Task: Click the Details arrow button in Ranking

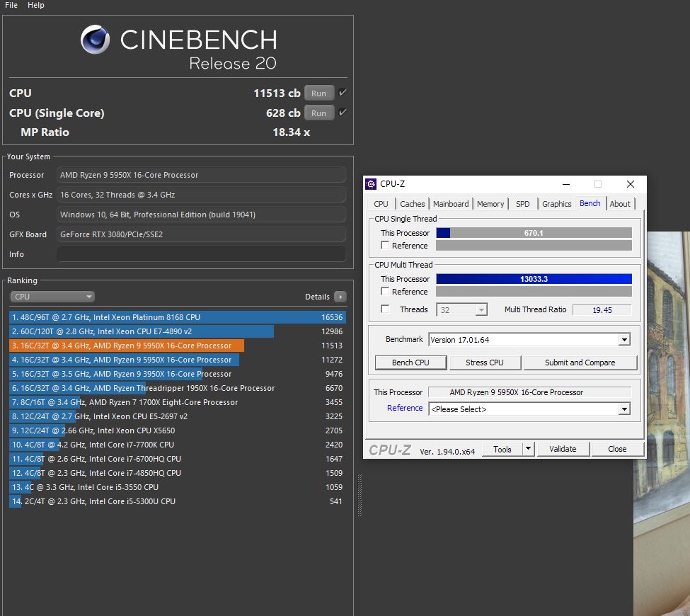Action: point(340,297)
